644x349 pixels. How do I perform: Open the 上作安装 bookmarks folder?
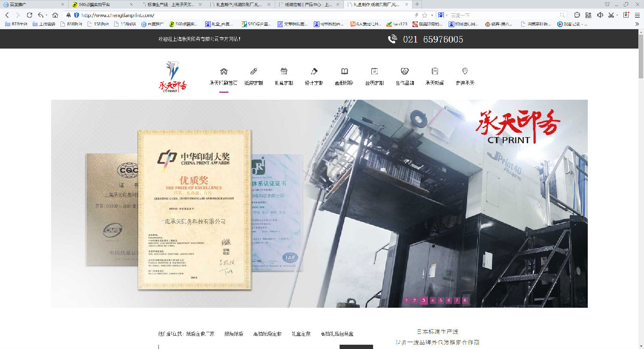click(x=44, y=24)
